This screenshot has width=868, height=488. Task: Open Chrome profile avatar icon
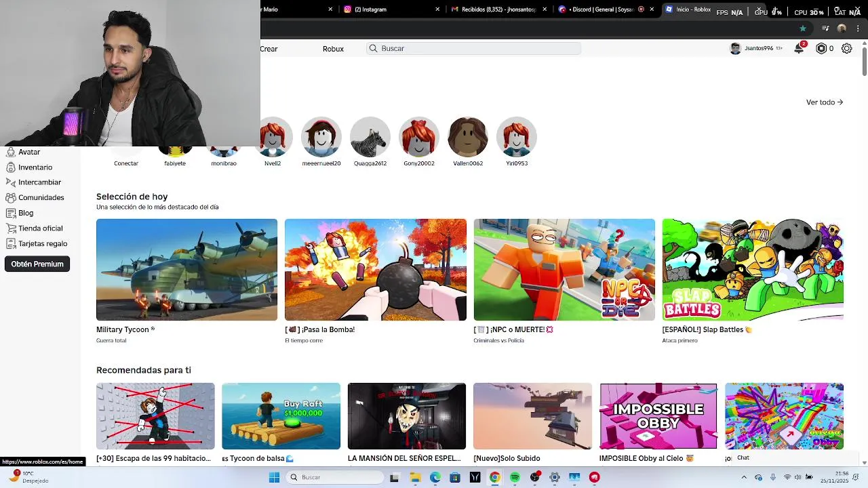[x=842, y=28]
